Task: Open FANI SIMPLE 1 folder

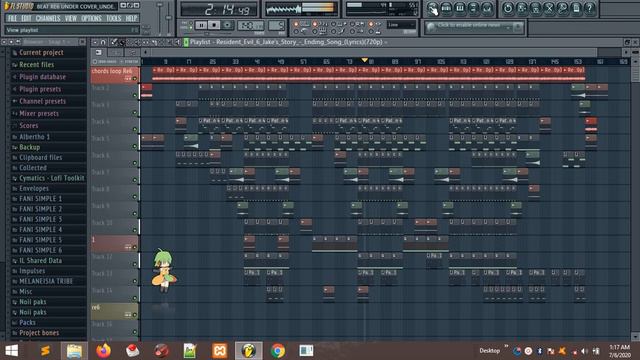Action: pos(40,199)
